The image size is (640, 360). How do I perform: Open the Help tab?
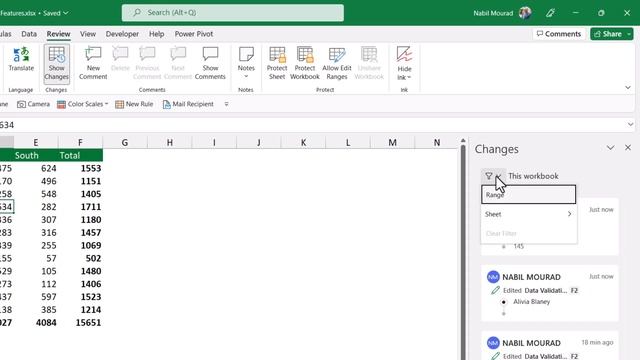click(x=156, y=34)
